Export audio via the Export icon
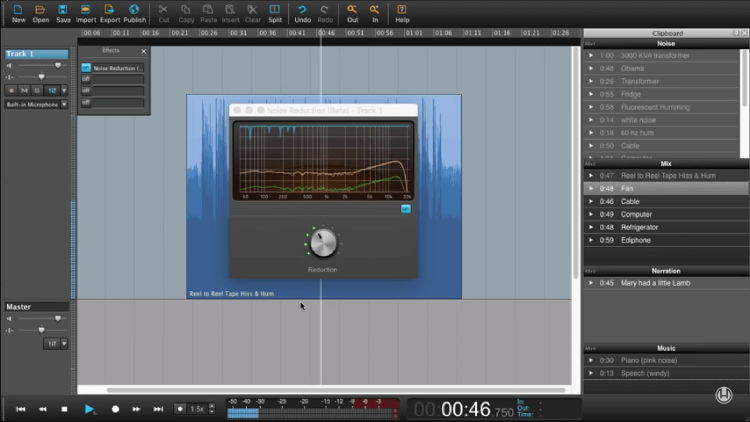 click(110, 13)
